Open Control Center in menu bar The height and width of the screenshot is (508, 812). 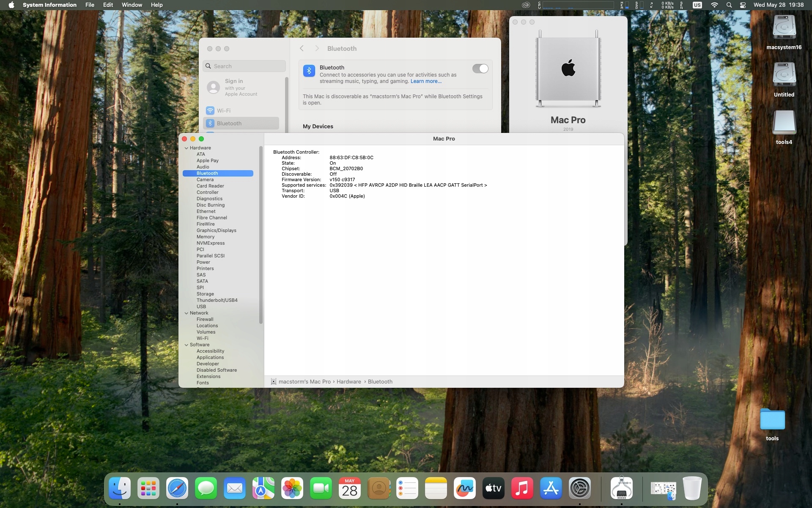pyautogui.click(x=743, y=5)
